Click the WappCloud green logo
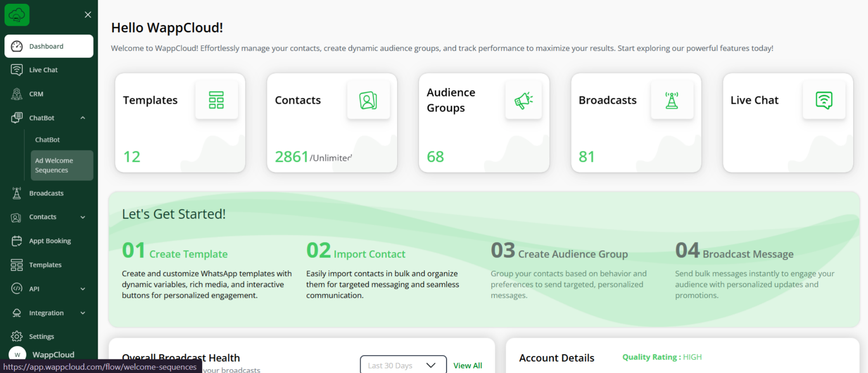 pyautogui.click(x=17, y=15)
